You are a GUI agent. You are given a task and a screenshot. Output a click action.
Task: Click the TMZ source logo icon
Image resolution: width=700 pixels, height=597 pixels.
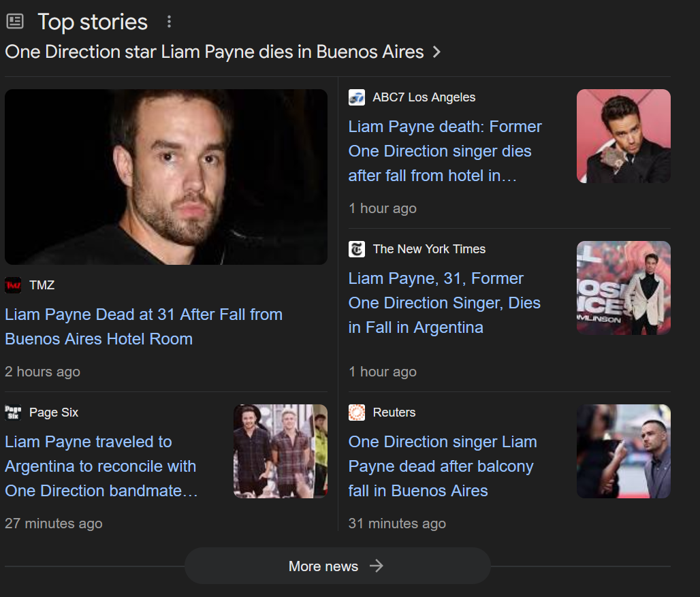click(x=13, y=285)
